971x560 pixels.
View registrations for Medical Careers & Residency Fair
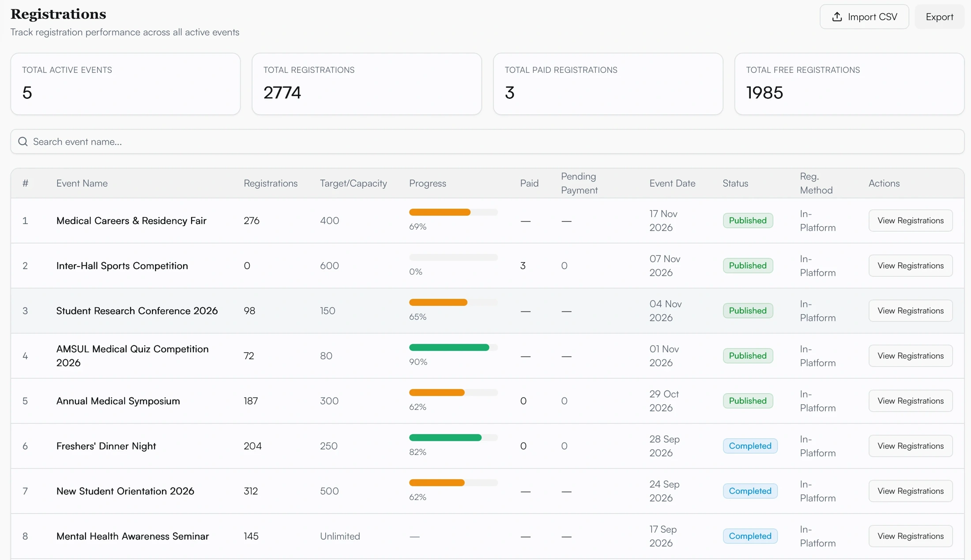(910, 221)
